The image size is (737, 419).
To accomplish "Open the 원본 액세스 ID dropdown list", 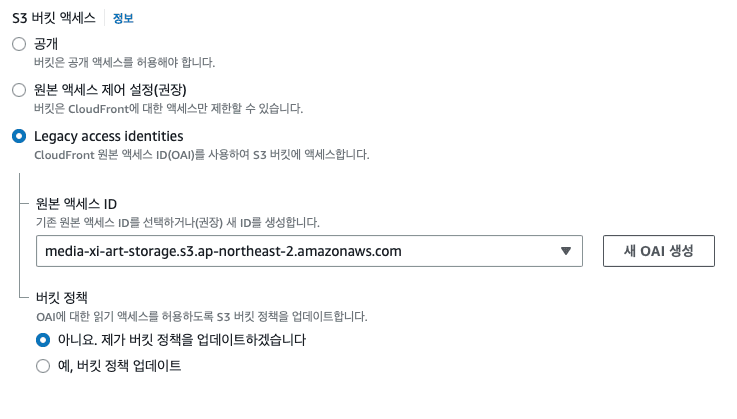I will click(x=308, y=251).
